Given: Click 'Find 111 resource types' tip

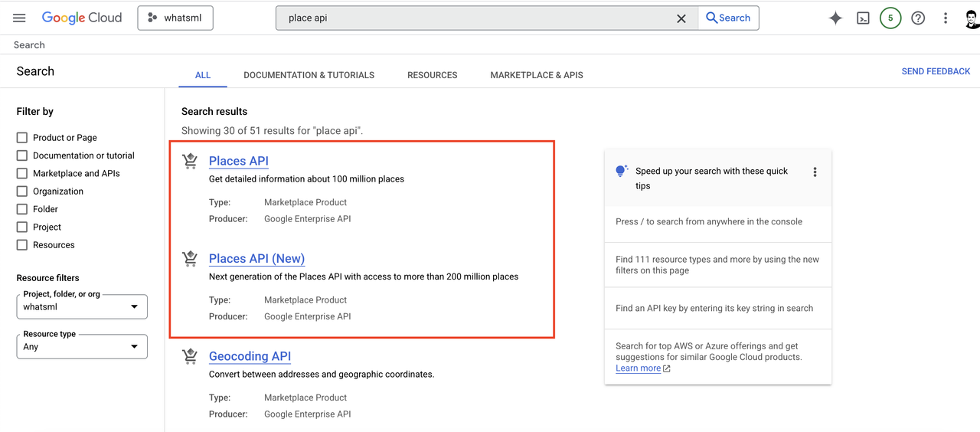Looking at the screenshot, I should (x=717, y=265).
